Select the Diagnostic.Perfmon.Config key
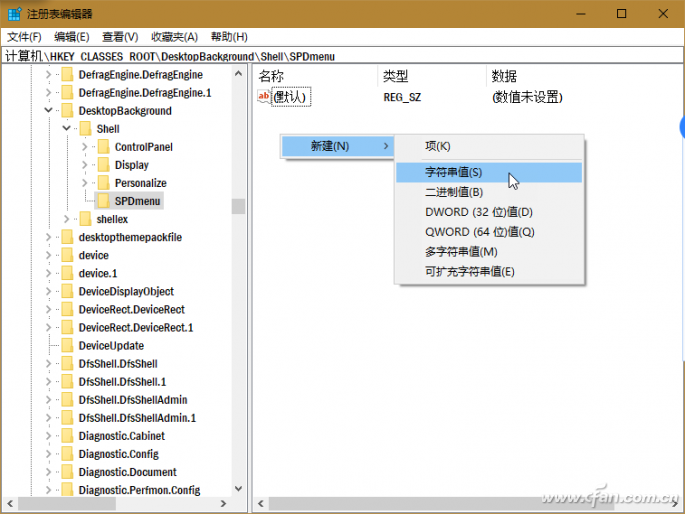The width and height of the screenshot is (685, 514). point(139,490)
